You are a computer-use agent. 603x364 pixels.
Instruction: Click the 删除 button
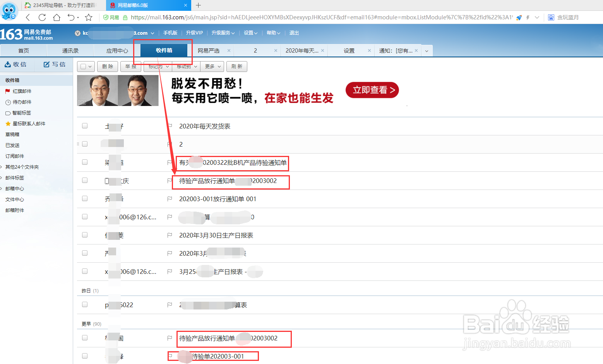click(108, 67)
